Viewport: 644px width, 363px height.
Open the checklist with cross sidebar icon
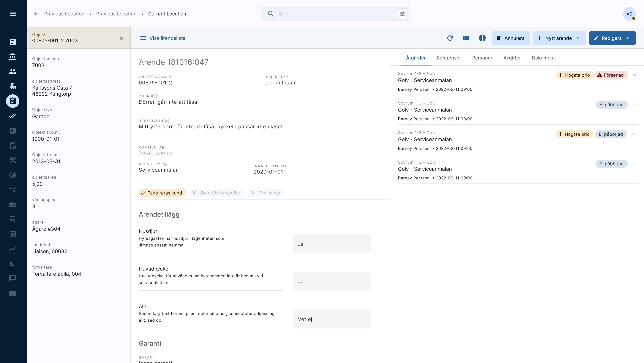click(x=12, y=190)
